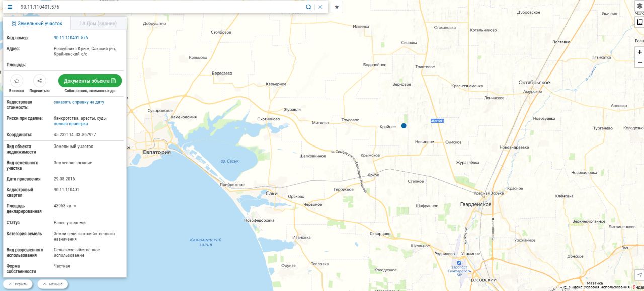Image resolution: width=644 pixels, height=291 pixels.
Task: Click the Частная ownership value
Action: point(62,266)
